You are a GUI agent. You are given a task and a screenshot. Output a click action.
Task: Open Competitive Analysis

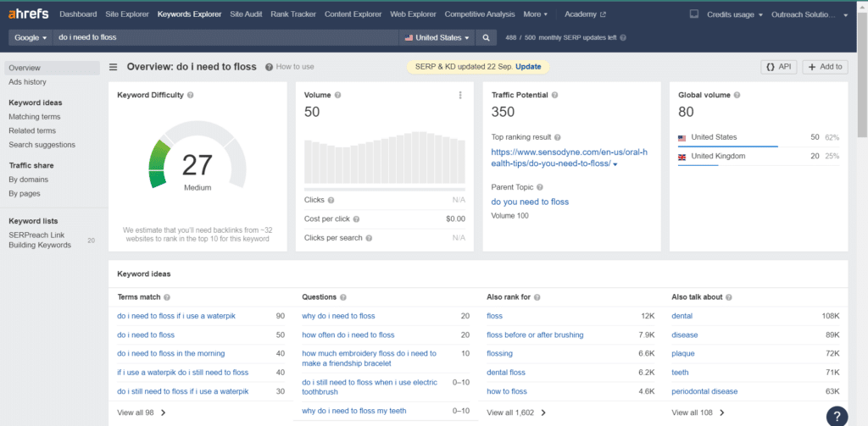480,14
